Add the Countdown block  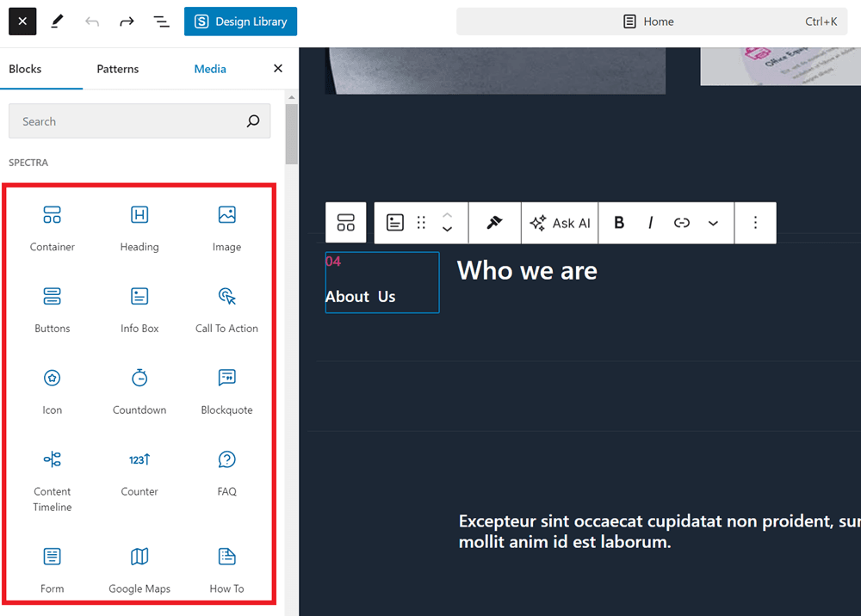(x=139, y=391)
